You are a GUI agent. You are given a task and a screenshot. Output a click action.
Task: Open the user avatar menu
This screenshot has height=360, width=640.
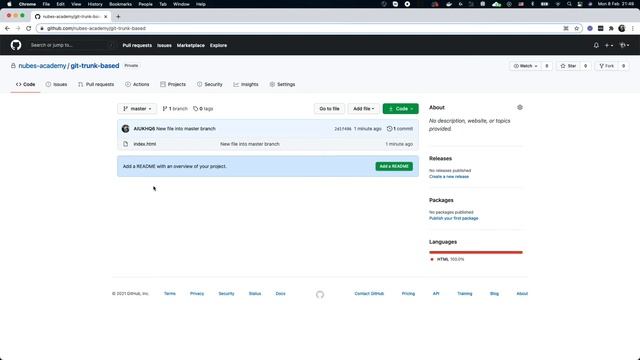click(624, 45)
